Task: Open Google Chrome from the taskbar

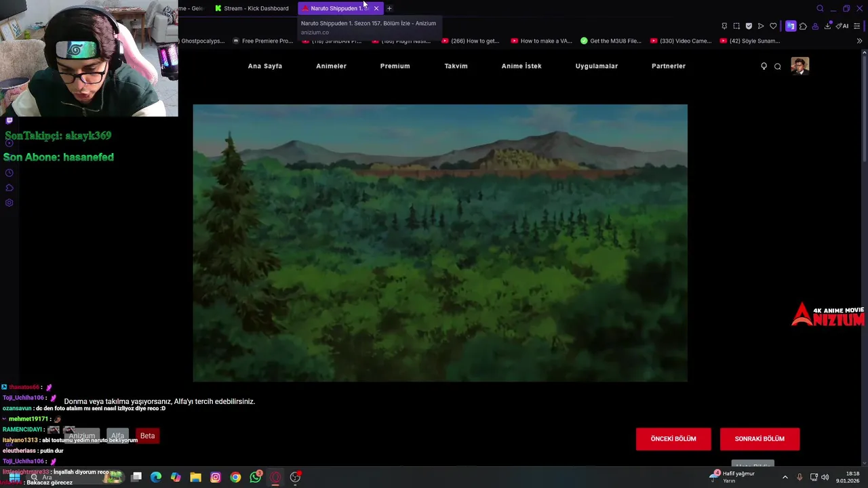Action: click(x=235, y=477)
